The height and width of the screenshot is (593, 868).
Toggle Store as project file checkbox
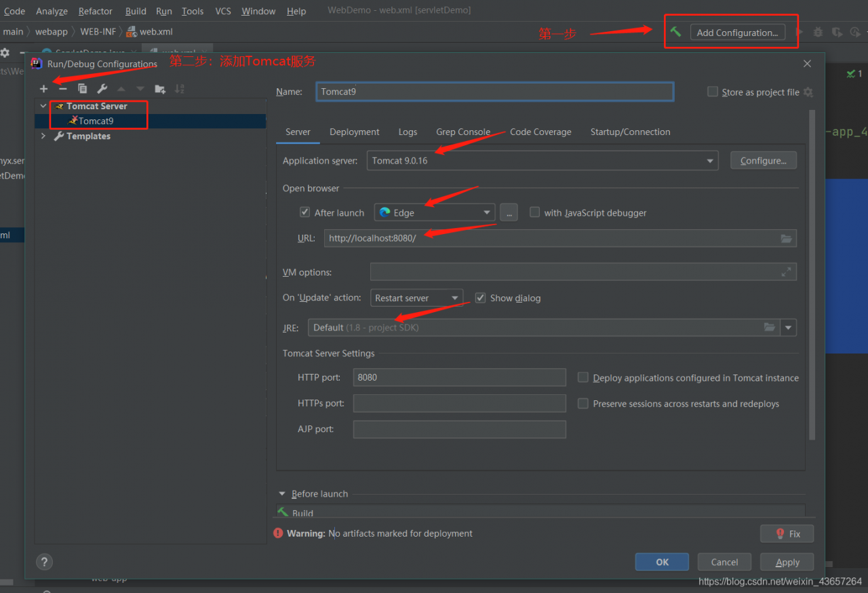[x=712, y=92]
